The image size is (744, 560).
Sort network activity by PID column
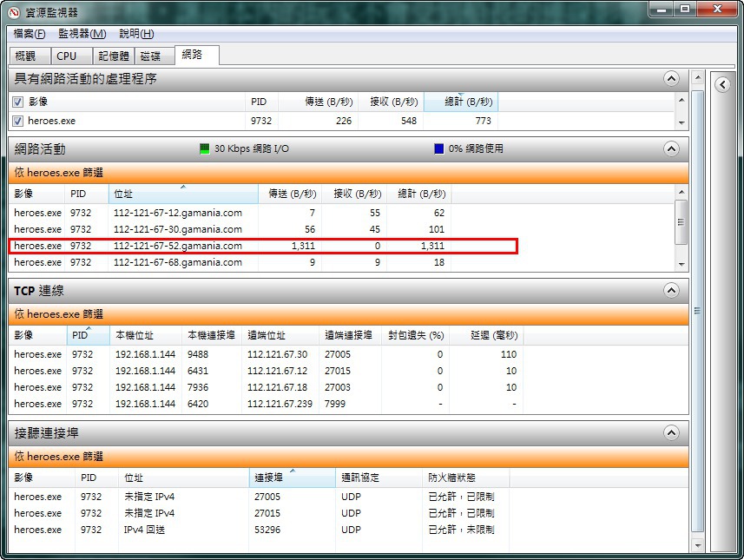pyautogui.click(x=86, y=194)
